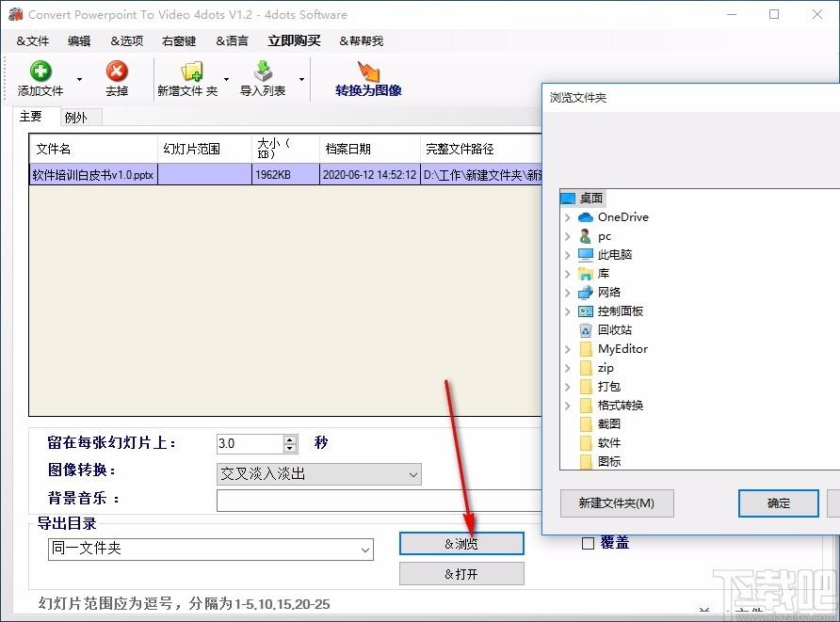Select the 格式转换 folder icon
840x622 pixels.
586,406
